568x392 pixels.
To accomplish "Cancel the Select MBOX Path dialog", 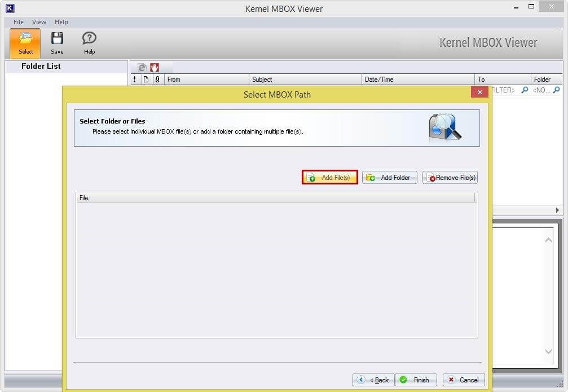I will click(464, 380).
